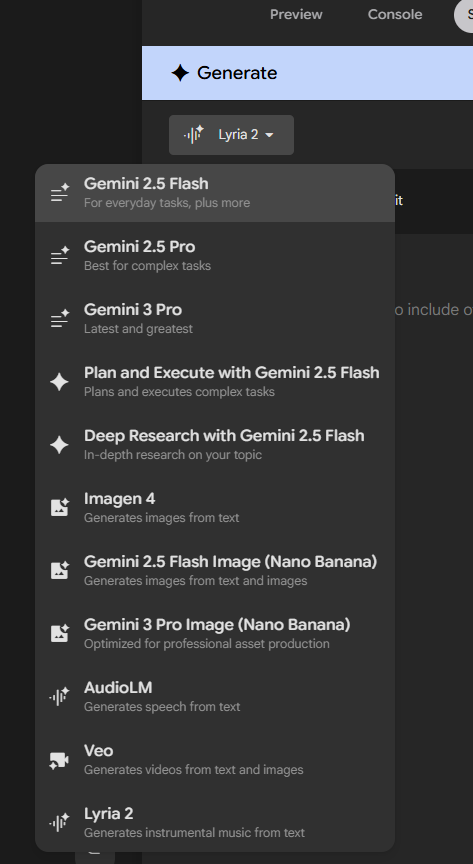Click the star icon next to Deep Research

60,445
